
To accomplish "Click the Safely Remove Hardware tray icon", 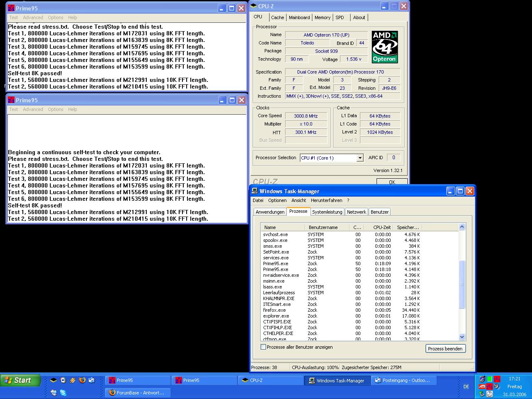I will (x=482, y=394).
